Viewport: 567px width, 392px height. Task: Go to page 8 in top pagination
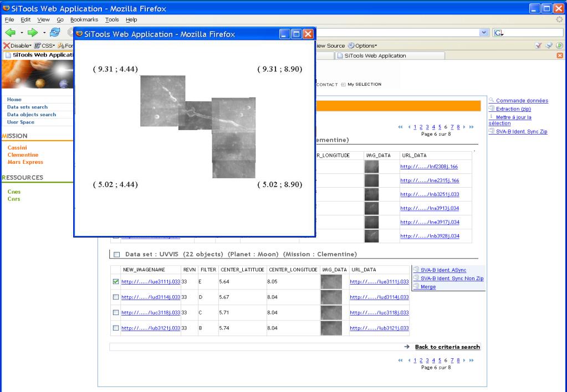(x=458, y=127)
